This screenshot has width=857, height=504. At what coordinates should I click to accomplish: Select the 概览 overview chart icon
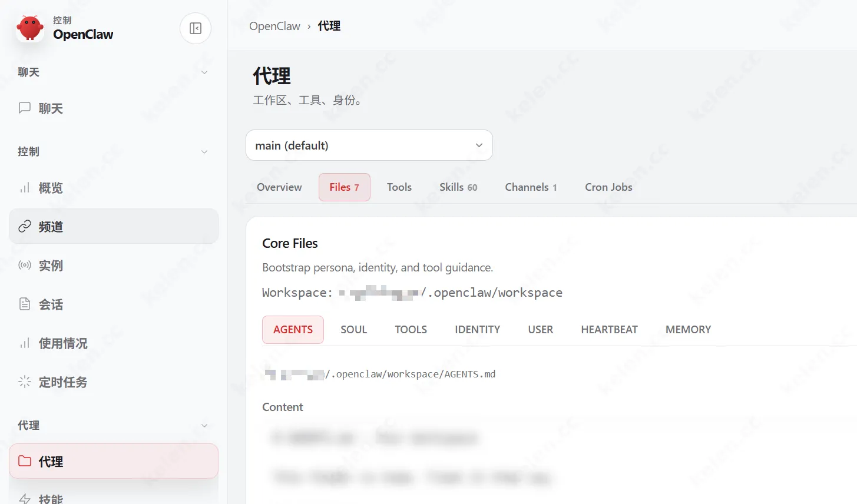(24, 187)
